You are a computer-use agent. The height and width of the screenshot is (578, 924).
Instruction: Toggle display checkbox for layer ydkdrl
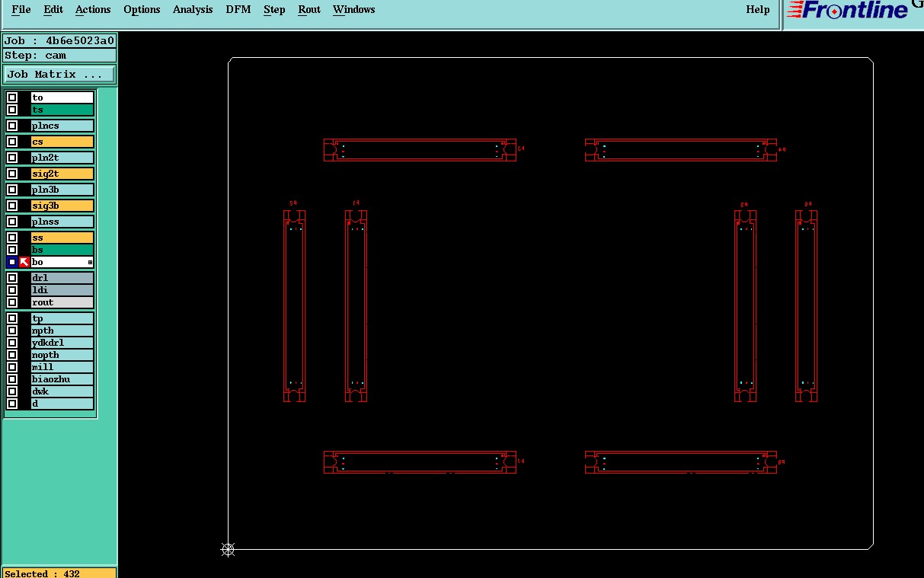click(x=12, y=343)
